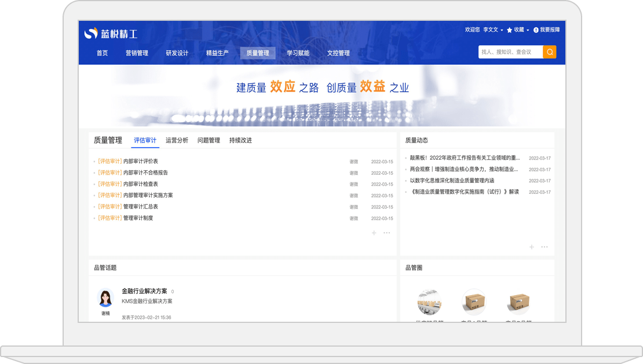The width and height of the screenshot is (643, 364).
Task: Click the plus icon in 质量管理 panel
Action: pyautogui.click(x=374, y=233)
